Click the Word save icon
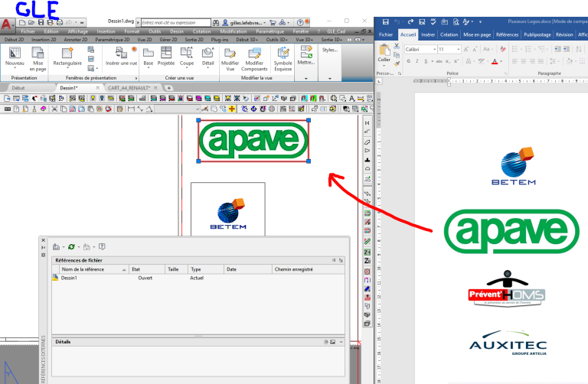Viewport: 588px width, 384px height. [x=386, y=22]
